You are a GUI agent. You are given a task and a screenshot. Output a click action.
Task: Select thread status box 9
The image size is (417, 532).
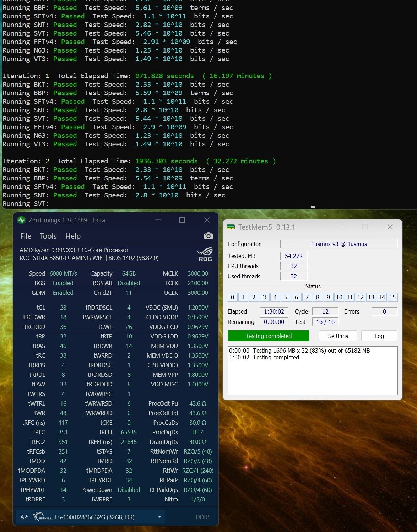coord(328,297)
